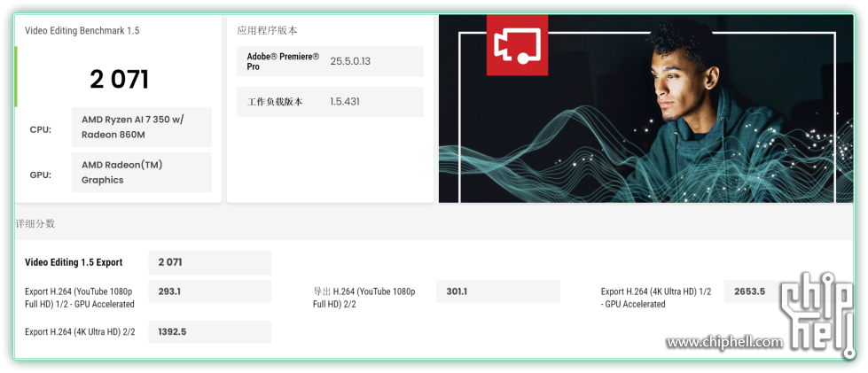Click the AMD Ryzen AI 7 350 CPU field
868x373 pixels.
(x=141, y=127)
